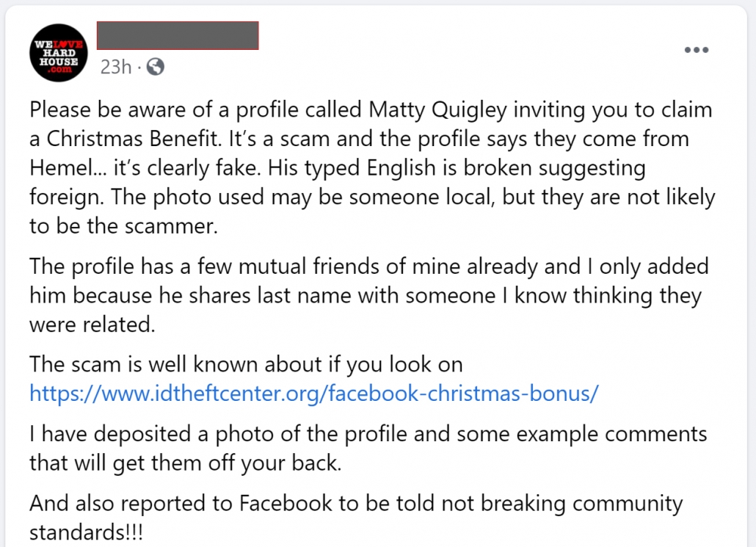This screenshot has width=756, height=547.
Task: Open the 23h post timestamp
Action: coord(116,67)
